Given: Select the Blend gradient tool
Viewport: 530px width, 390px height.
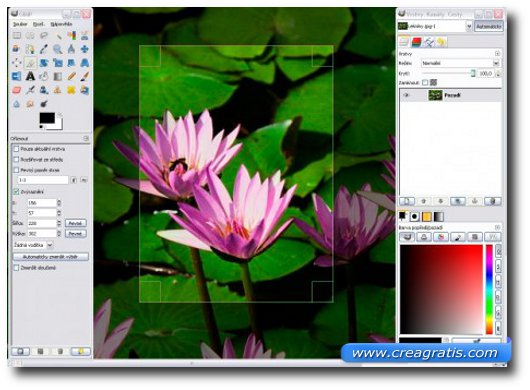Looking at the screenshot, I should (x=57, y=76).
